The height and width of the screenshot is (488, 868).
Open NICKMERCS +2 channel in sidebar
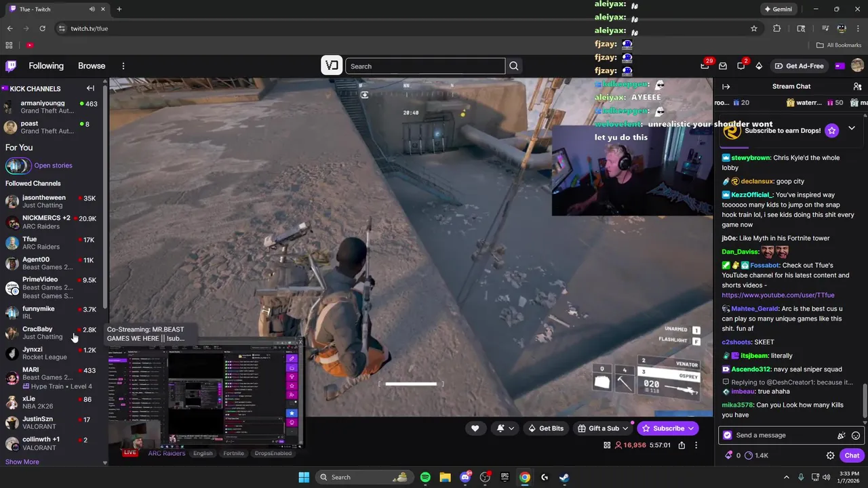coord(52,222)
